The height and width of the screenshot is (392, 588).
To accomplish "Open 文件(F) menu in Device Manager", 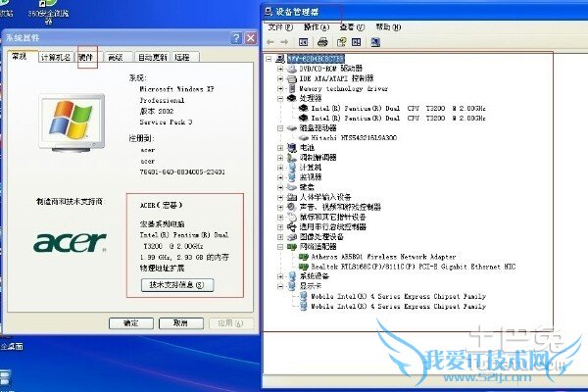I will pyautogui.click(x=280, y=27).
